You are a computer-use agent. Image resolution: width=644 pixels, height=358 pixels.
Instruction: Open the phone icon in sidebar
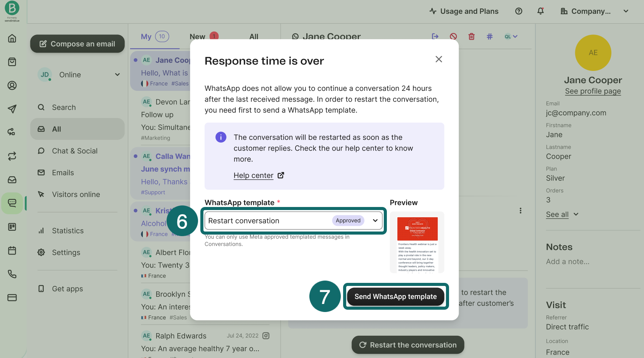click(x=12, y=274)
